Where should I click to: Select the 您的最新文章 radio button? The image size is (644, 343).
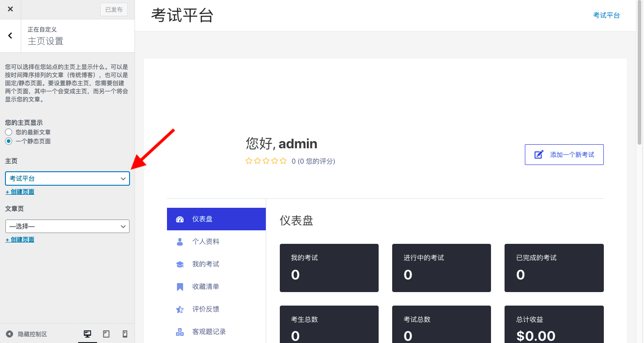[x=9, y=132]
